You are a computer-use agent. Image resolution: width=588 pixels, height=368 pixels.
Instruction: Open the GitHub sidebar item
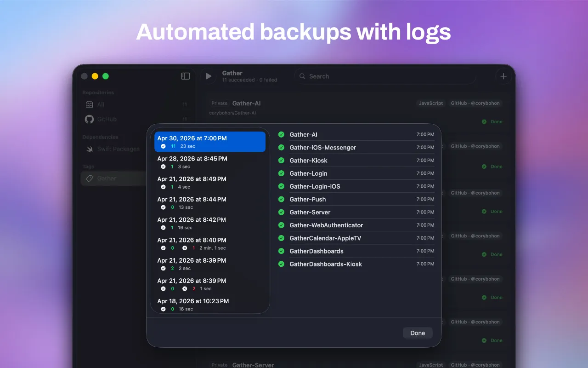(136, 119)
